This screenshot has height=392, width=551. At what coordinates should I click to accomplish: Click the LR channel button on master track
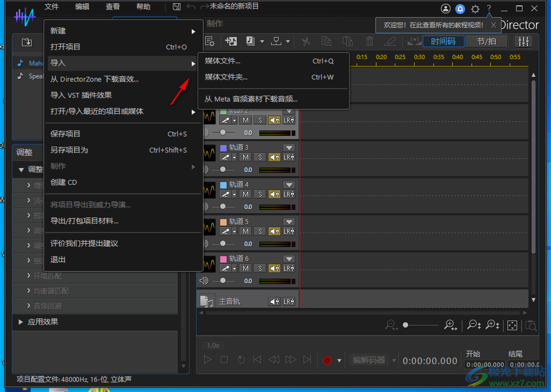tap(289, 301)
